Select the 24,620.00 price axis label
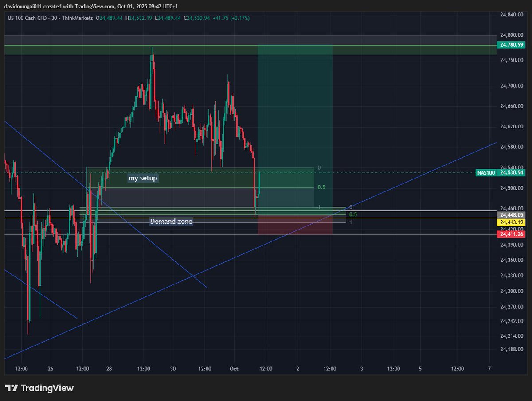The width and height of the screenshot is (532, 401). click(x=512, y=127)
